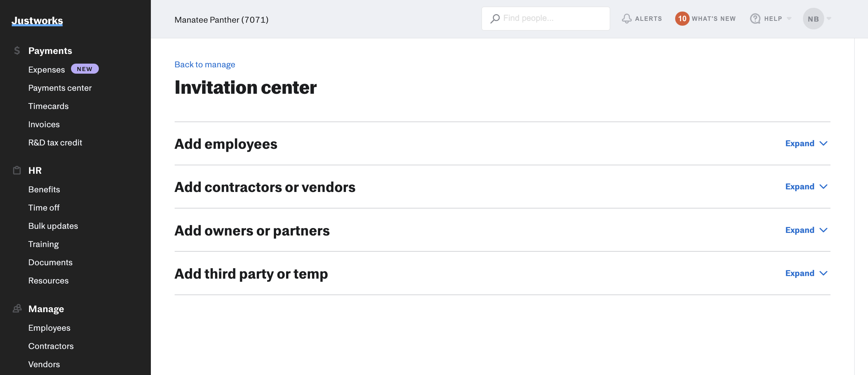Click the HR clipboard icon
Viewport: 868px width, 375px height.
[x=17, y=170]
